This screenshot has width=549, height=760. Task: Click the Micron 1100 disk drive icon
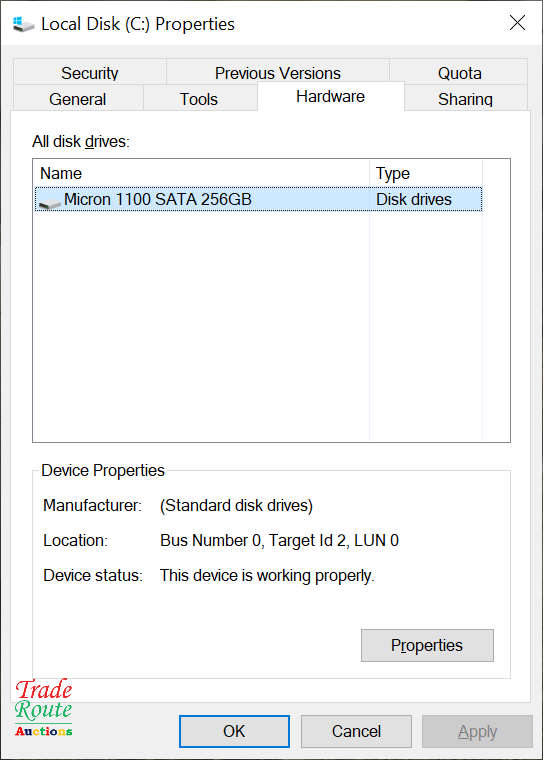coord(49,203)
